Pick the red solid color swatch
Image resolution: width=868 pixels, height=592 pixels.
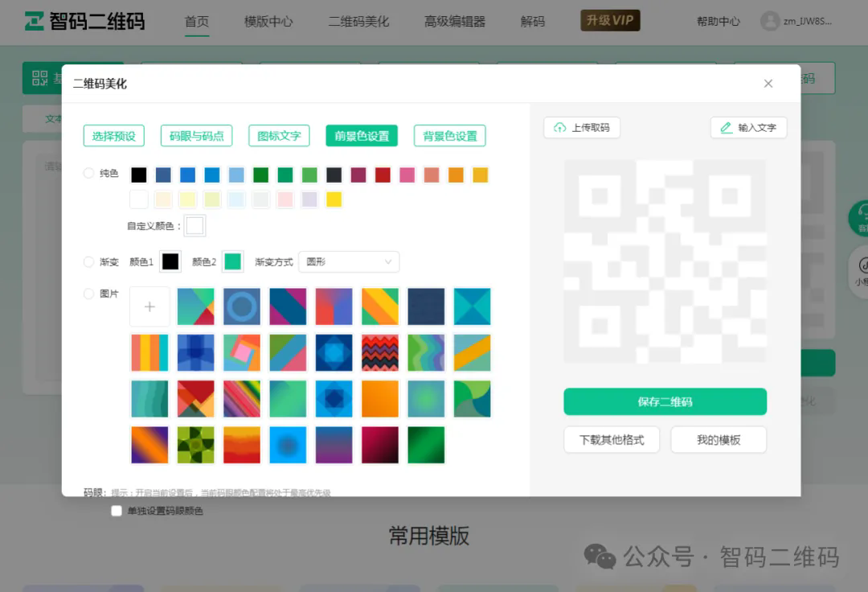point(383,175)
